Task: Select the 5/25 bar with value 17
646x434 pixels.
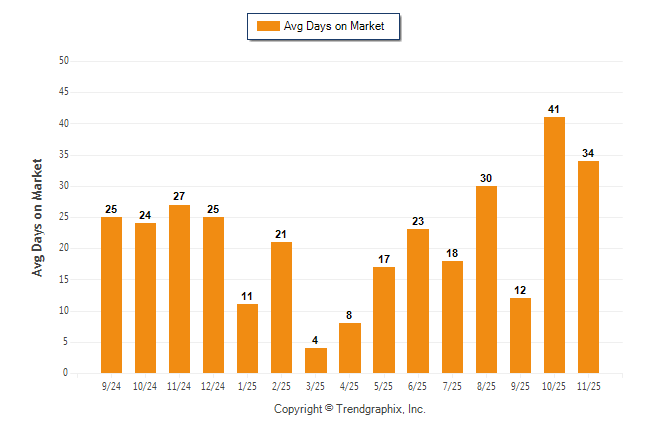Action: [x=384, y=320]
